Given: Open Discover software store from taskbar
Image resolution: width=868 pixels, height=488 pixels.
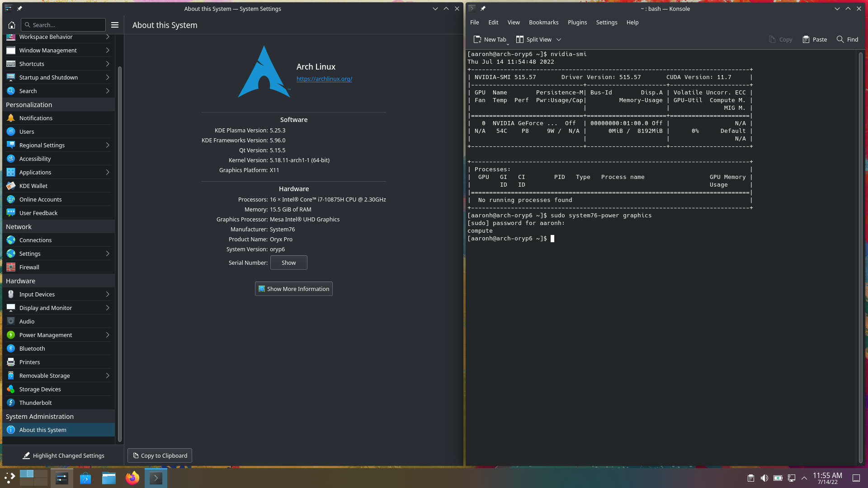Looking at the screenshot, I should (x=85, y=478).
